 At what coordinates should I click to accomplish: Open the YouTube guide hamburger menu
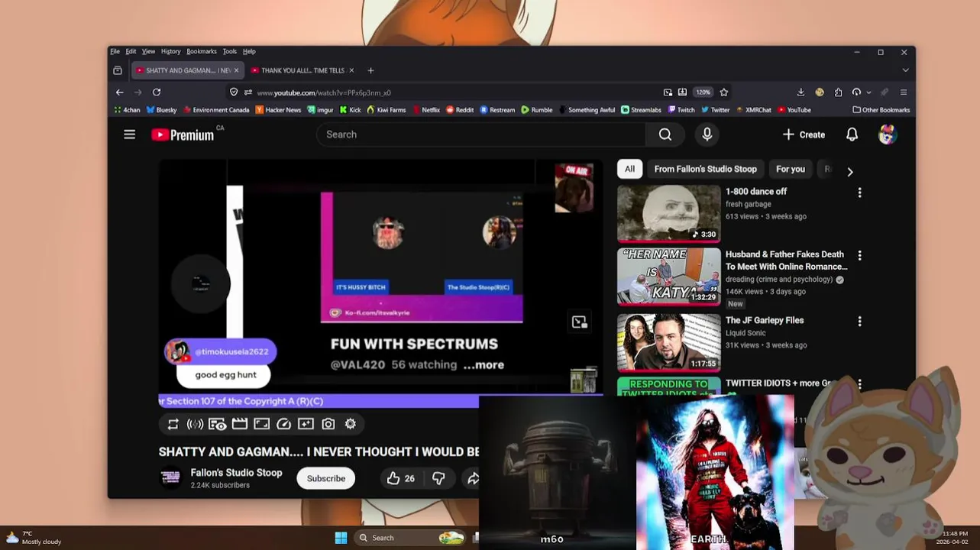pos(129,134)
